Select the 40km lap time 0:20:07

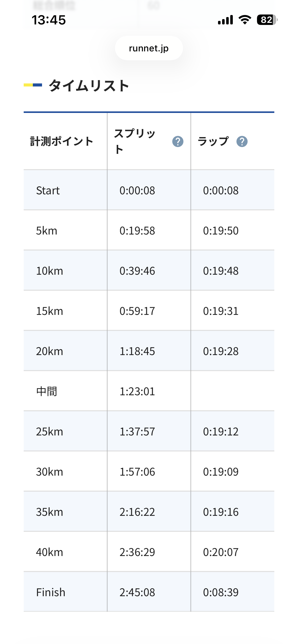click(221, 552)
